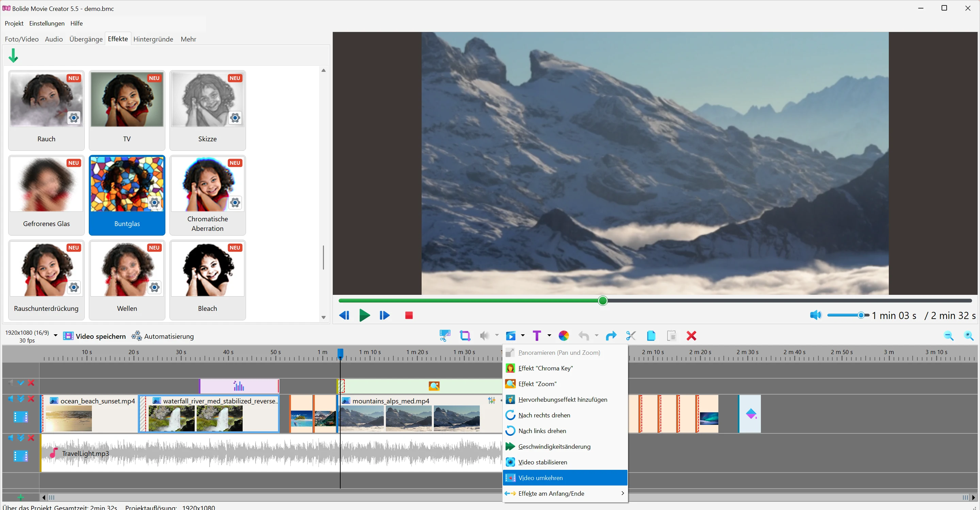Click the equalizer icon on mountains_alps_med clip
Screen dimensions: 980x510
tap(491, 400)
